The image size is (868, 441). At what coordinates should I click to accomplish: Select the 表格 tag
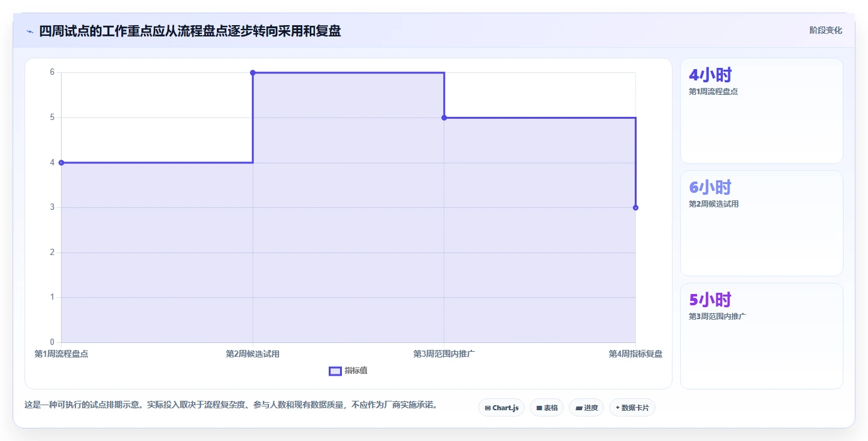[x=547, y=408]
